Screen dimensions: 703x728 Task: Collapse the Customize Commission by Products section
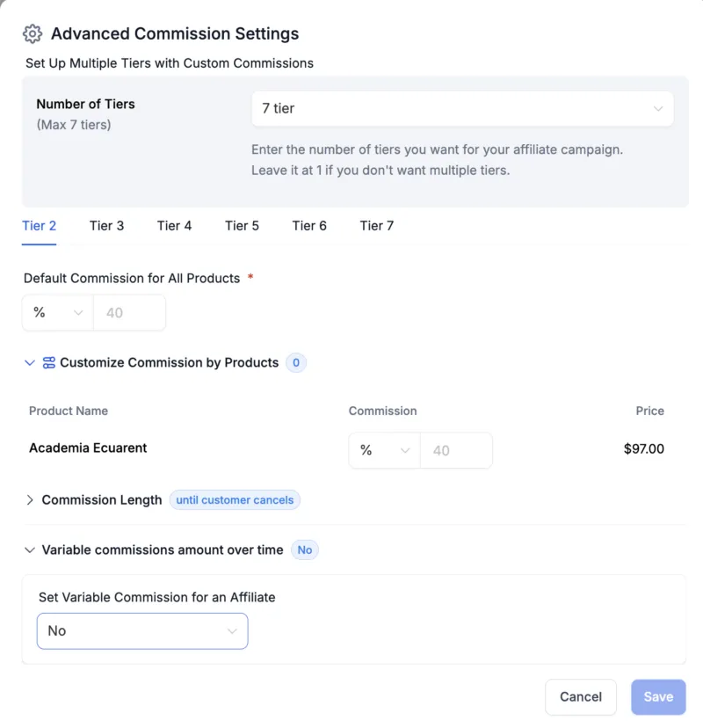pos(30,362)
